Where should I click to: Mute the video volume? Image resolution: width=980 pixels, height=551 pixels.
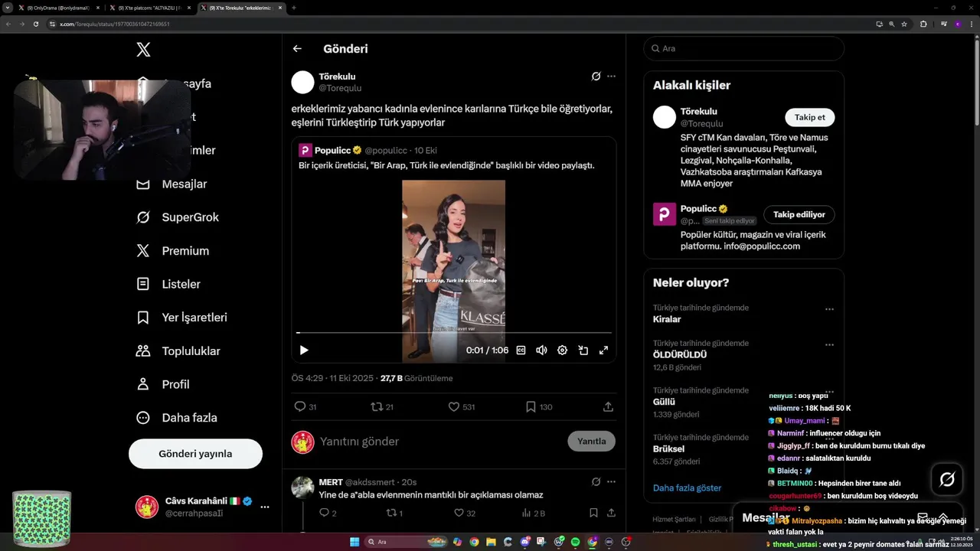(x=541, y=350)
